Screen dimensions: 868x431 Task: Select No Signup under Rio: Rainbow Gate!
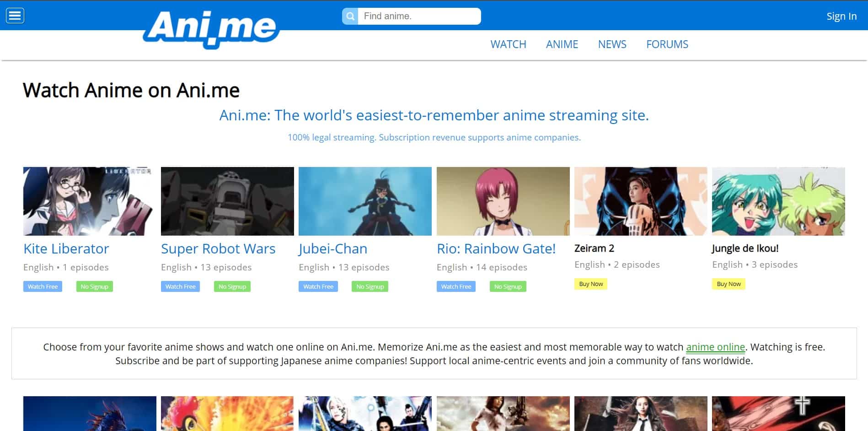click(x=508, y=286)
